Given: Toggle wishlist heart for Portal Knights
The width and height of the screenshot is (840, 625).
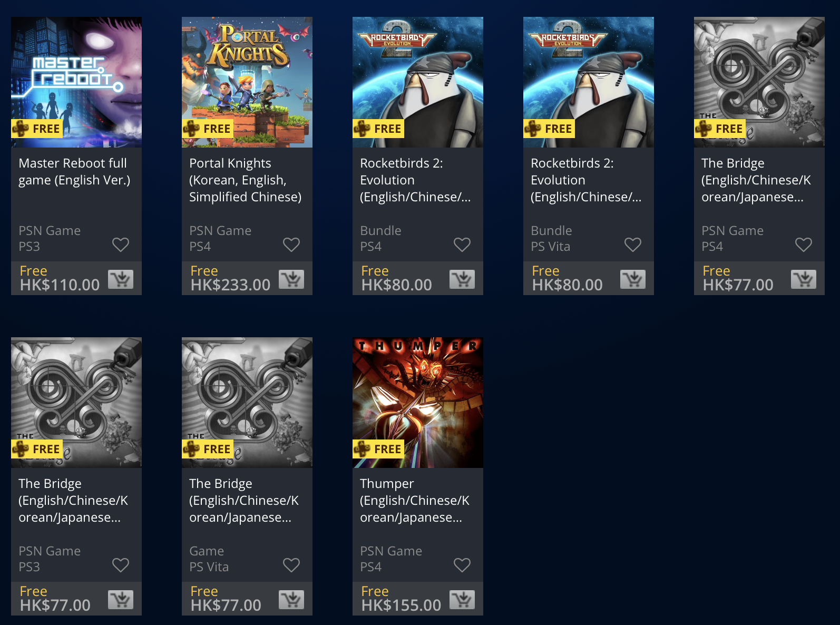Looking at the screenshot, I should click(x=291, y=245).
